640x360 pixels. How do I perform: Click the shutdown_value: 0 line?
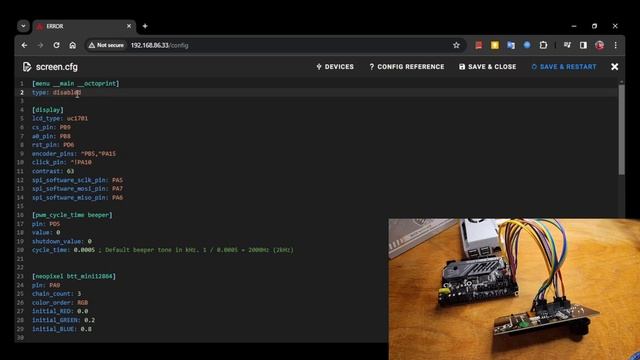click(62, 242)
